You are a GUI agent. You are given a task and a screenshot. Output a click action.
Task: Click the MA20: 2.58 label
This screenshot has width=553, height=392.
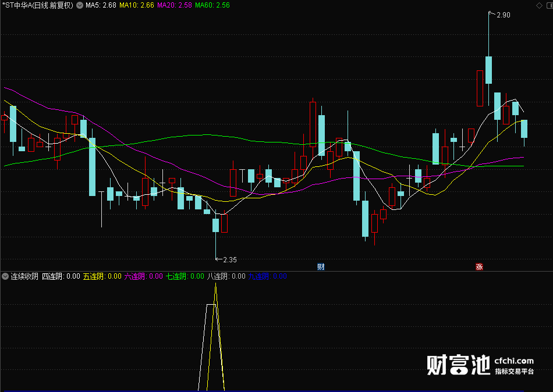tap(175, 5)
